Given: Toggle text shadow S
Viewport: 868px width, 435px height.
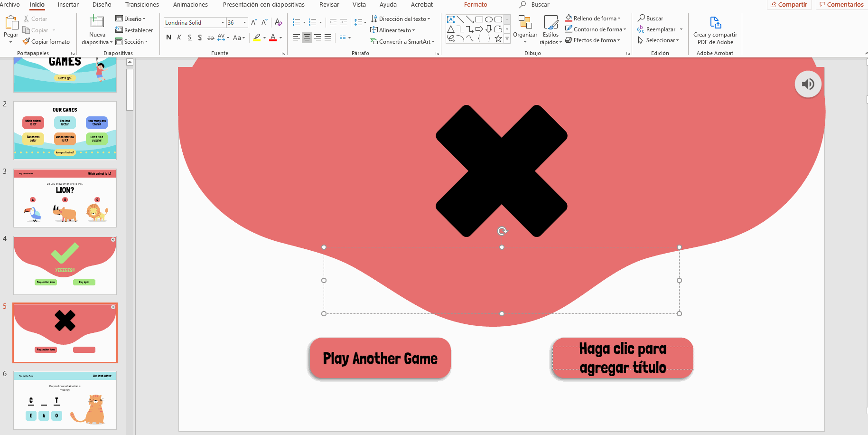Looking at the screenshot, I should 200,38.
